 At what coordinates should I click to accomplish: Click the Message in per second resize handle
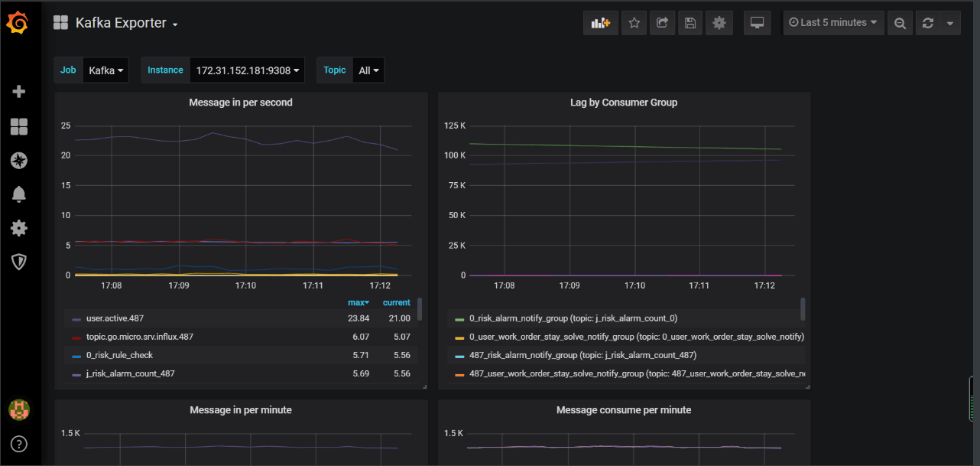pyautogui.click(x=424, y=386)
